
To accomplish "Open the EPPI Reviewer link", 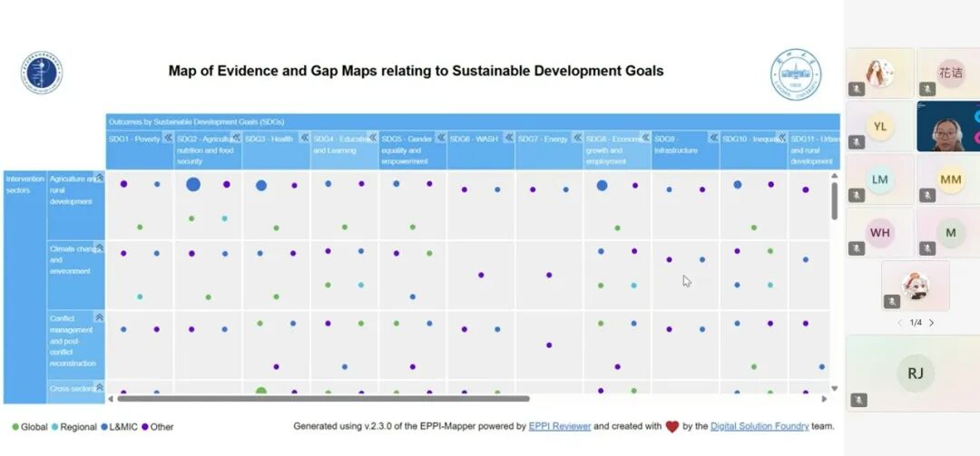I will pyautogui.click(x=559, y=426).
